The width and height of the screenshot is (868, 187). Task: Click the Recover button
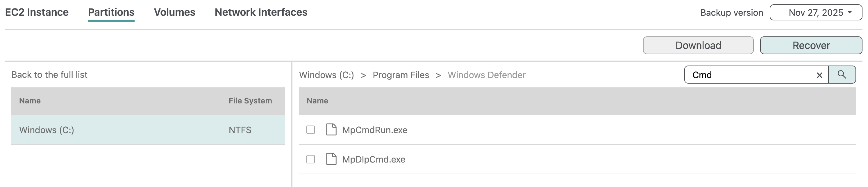coord(811,45)
